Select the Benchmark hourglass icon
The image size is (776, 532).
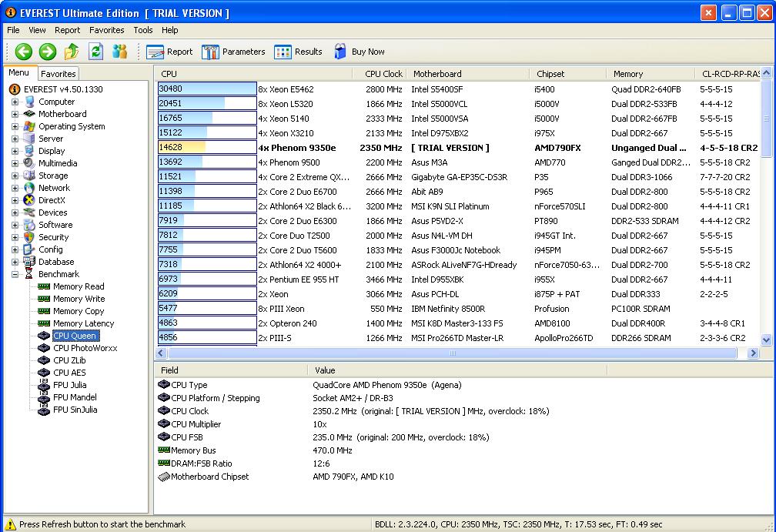tap(29, 274)
